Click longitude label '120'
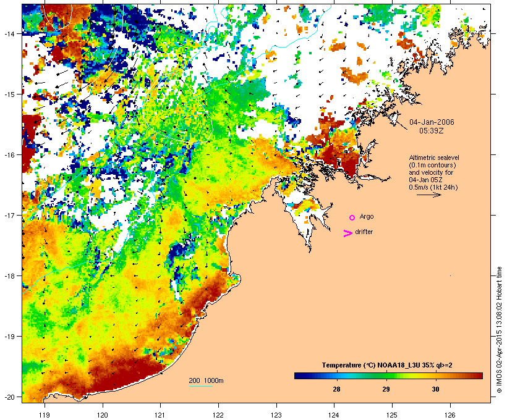The height and width of the screenshot is (420, 507). point(103,415)
